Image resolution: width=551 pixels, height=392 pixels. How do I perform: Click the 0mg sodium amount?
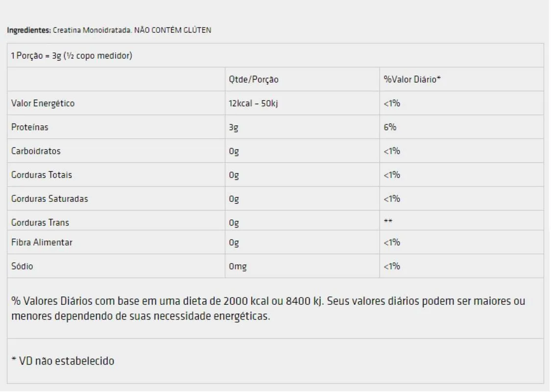238,267
